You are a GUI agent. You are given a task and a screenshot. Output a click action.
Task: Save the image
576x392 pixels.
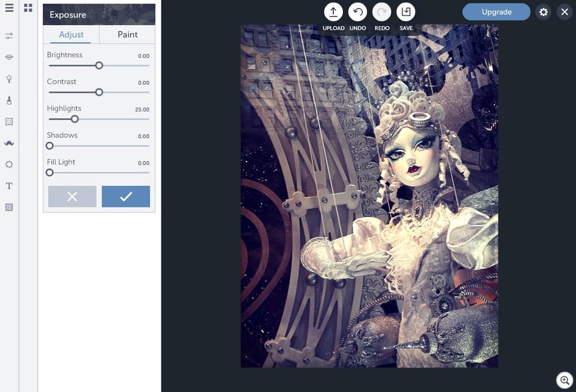406,12
